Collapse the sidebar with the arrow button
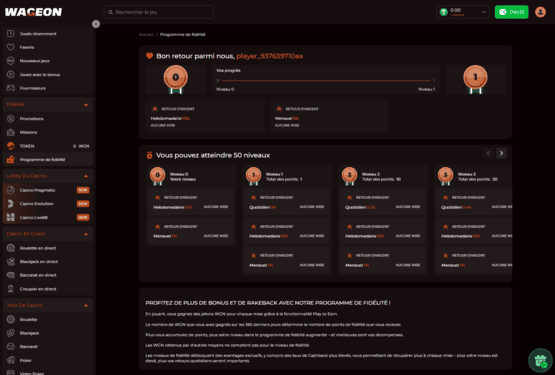Viewport: 555px width, 375px height. [96, 24]
